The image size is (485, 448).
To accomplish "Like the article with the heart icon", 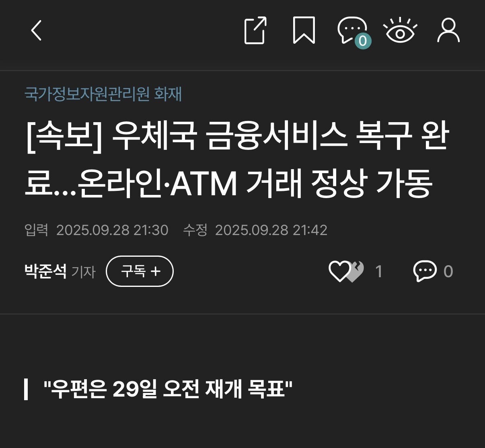I will pos(339,271).
